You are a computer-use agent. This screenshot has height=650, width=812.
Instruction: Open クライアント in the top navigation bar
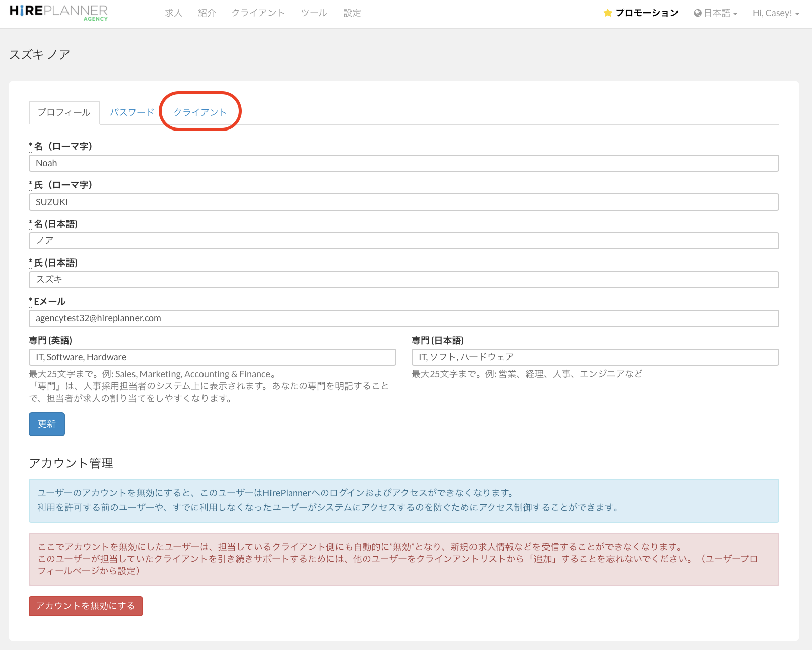tap(258, 13)
